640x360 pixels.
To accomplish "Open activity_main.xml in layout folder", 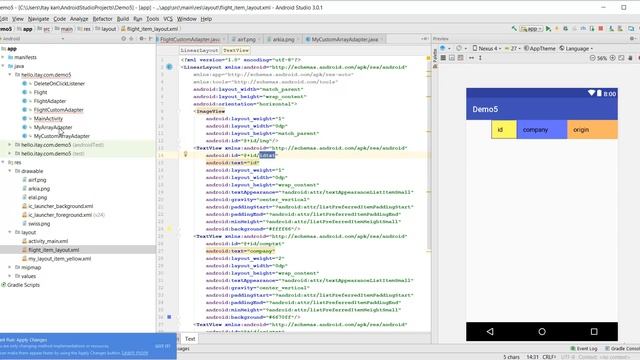I will pyautogui.click(x=48, y=241).
